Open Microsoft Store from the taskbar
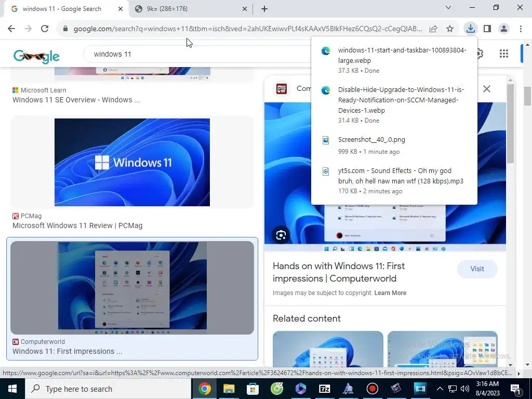 point(252,389)
